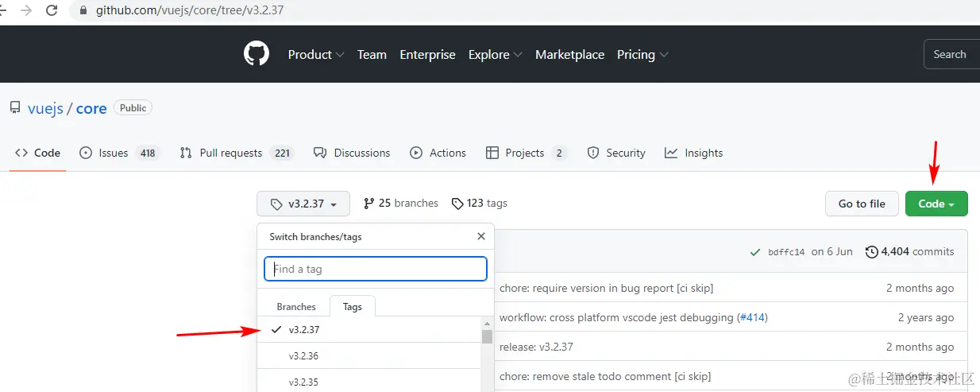Select the checked v3.2.37 tag
980x392 pixels.
(x=369, y=329)
